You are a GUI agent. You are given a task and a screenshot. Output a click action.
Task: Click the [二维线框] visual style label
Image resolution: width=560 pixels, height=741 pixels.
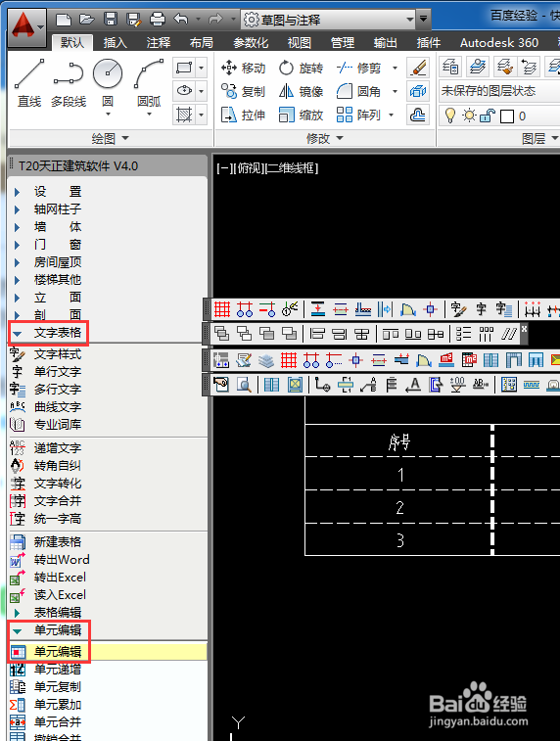(x=291, y=168)
